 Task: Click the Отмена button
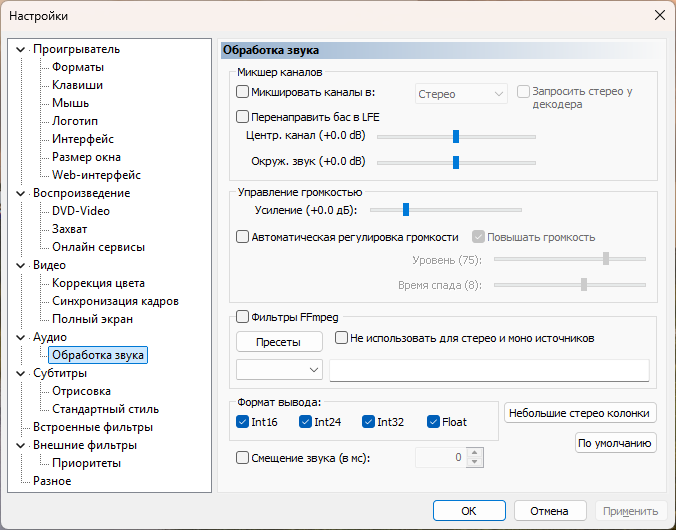550,511
